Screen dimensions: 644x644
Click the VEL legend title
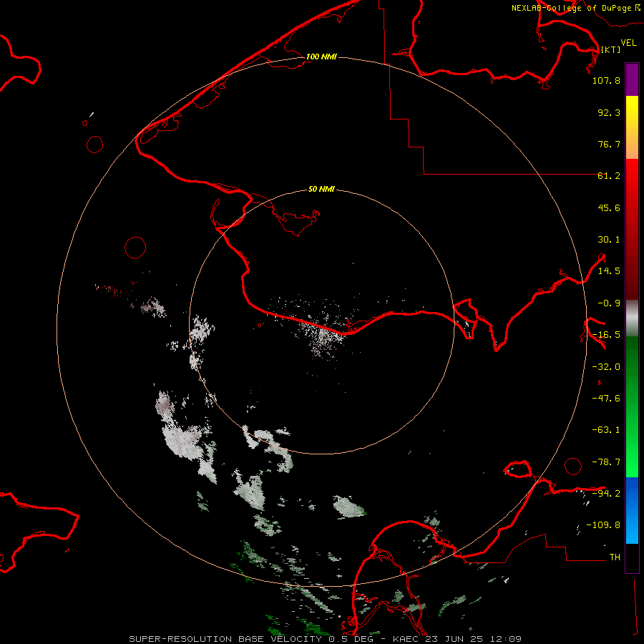(628, 43)
